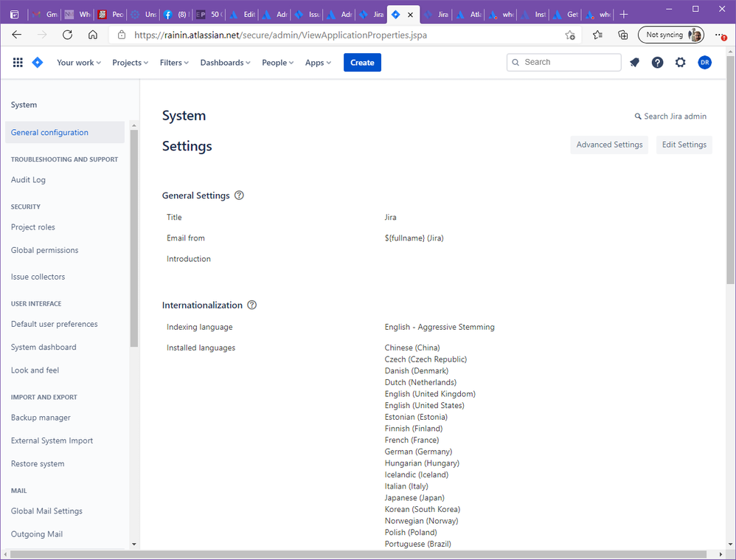Screen dimensions: 736x560
Task: Add this page to favorites star
Action: (570, 35)
